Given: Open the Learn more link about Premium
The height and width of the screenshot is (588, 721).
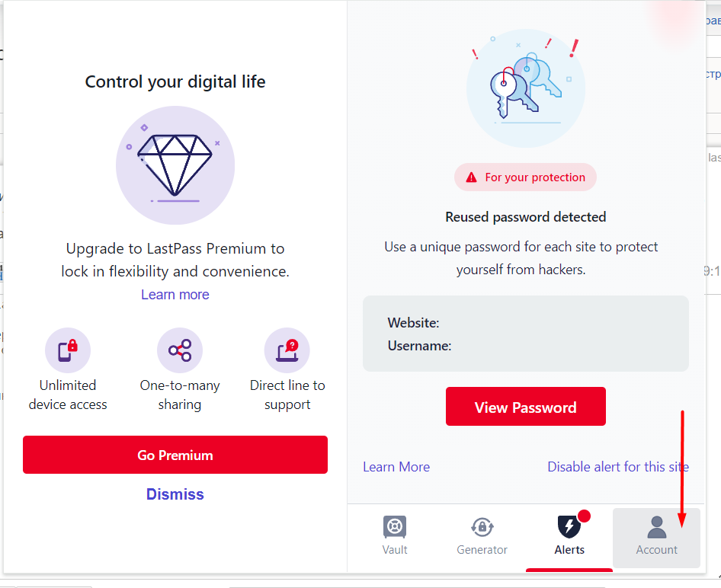Looking at the screenshot, I should point(175,295).
